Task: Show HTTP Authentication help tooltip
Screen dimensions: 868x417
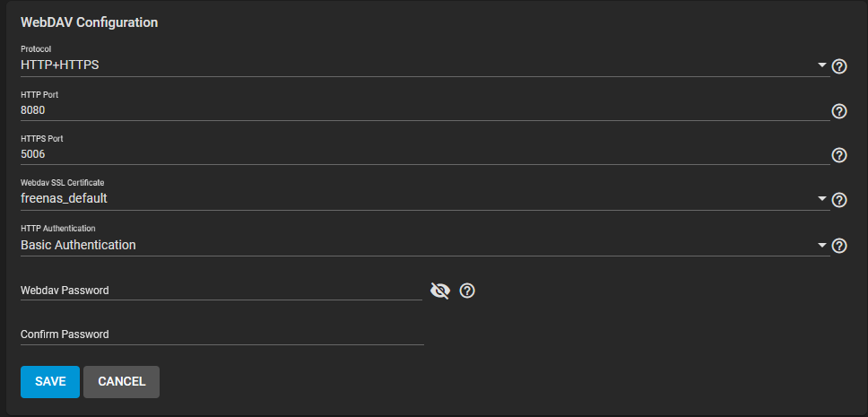Action: tap(839, 246)
